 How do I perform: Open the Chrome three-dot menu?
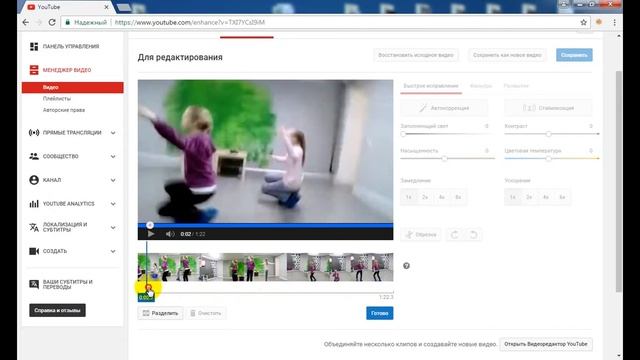tap(614, 22)
